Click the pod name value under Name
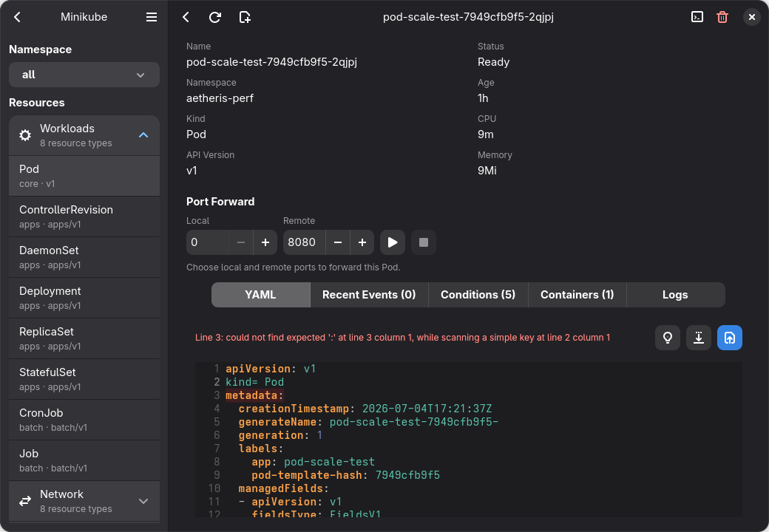This screenshot has width=769, height=532. (271, 62)
